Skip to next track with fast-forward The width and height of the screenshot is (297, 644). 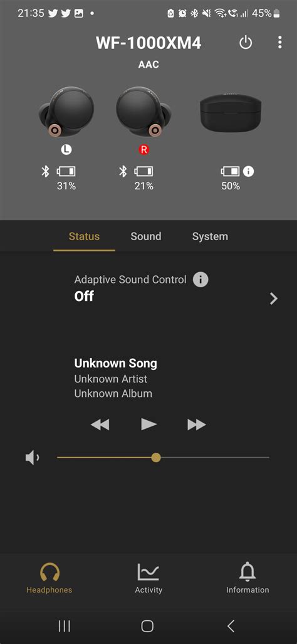pyautogui.click(x=197, y=425)
